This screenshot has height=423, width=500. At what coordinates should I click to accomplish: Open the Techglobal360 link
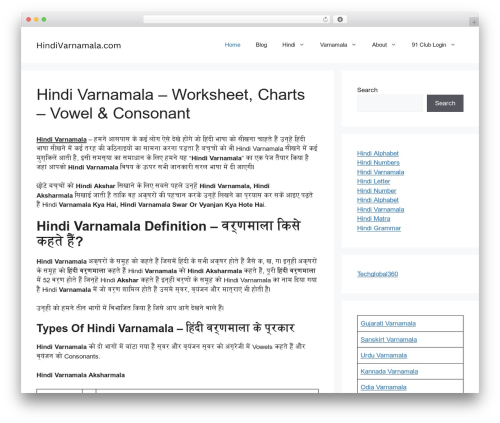377,274
